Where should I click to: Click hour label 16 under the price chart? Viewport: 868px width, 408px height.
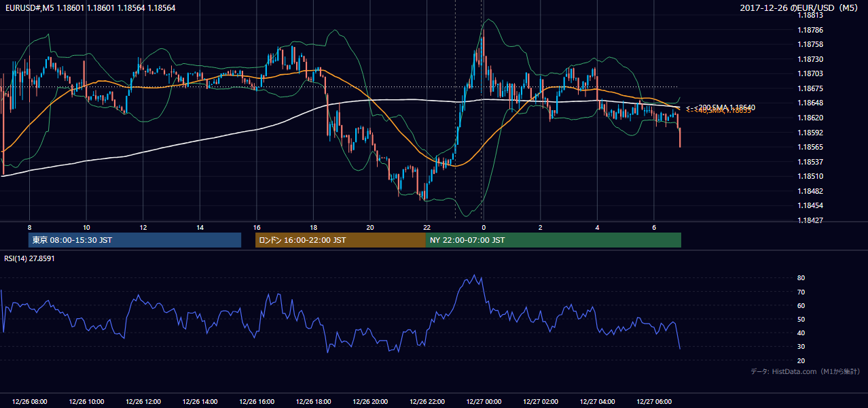point(257,227)
